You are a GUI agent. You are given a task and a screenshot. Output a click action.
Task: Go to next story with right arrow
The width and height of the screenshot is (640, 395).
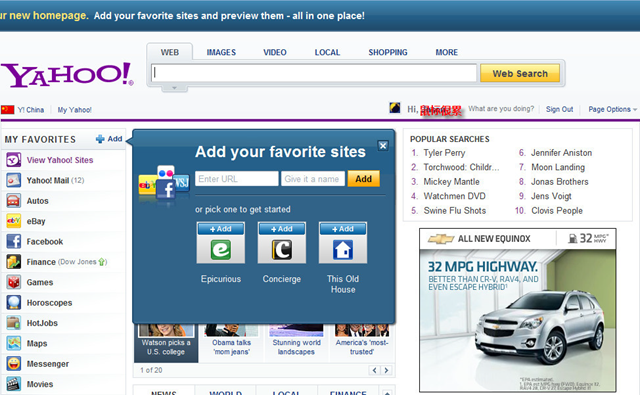pos(386,370)
